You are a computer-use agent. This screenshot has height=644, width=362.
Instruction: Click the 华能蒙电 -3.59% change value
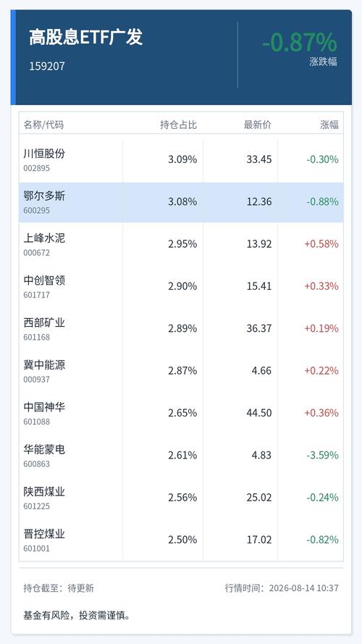pos(323,455)
